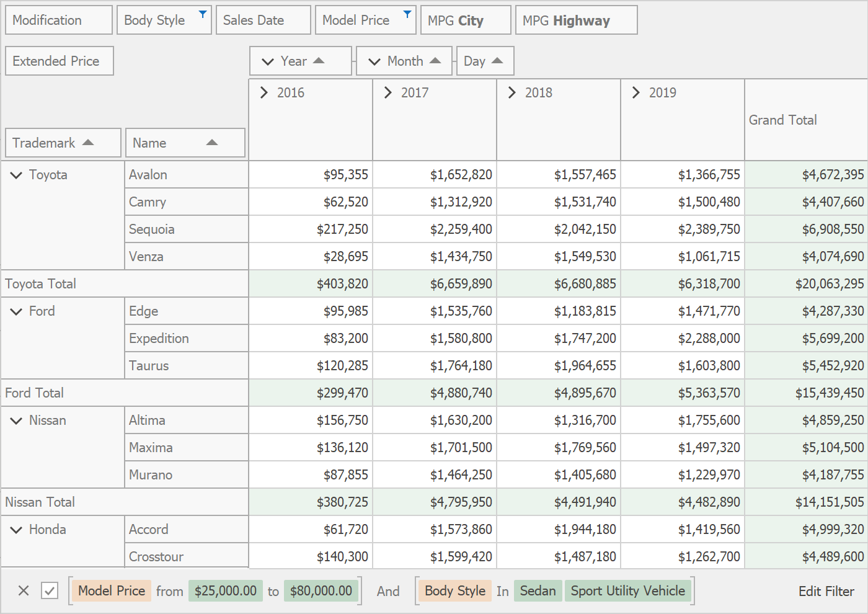Viewport: 868px width, 614px height.
Task: Click the $4,074,690 Venza grand total cell
Action: [x=806, y=257]
